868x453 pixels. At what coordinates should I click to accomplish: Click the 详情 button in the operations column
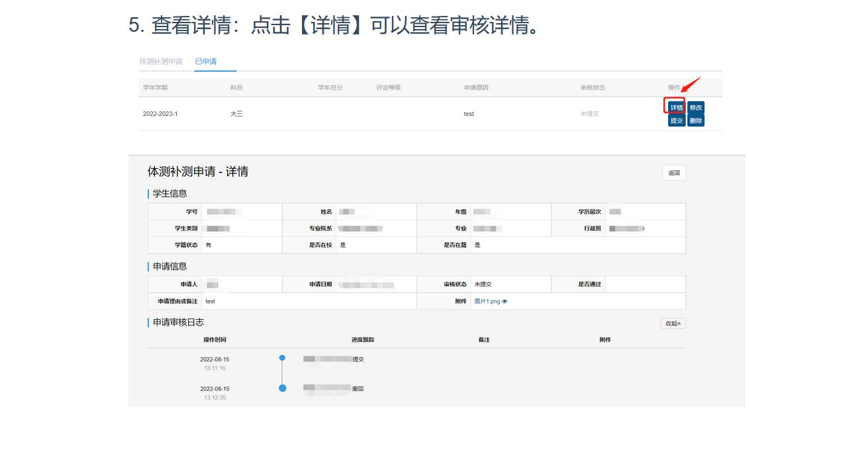675,107
